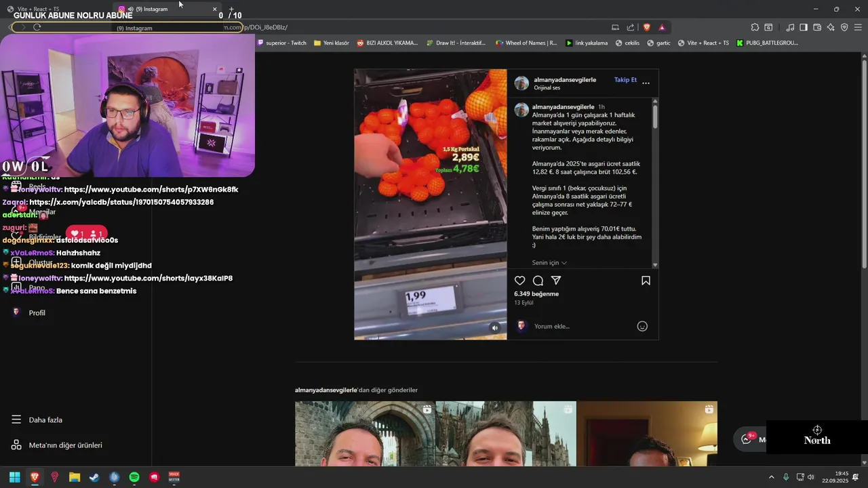The width and height of the screenshot is (868, 488).
Task: Open the Draw It! bookmark
Action: click(x=456, y=43)
